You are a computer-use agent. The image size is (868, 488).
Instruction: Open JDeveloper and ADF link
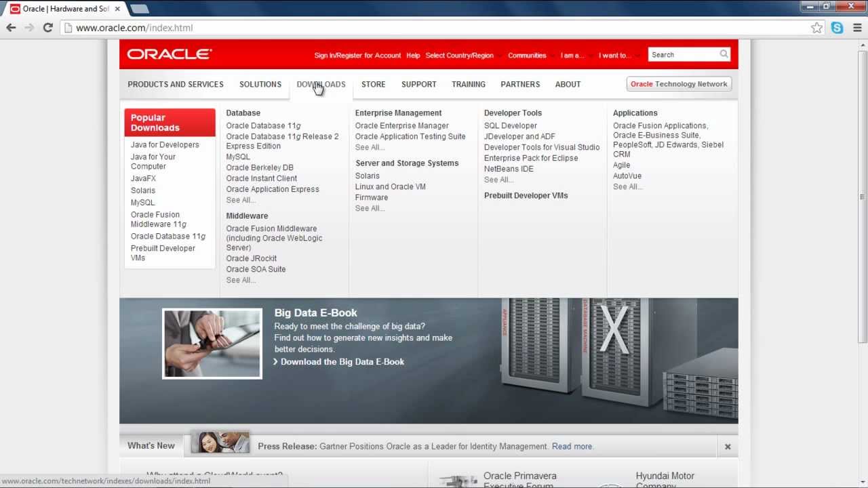click(519, 136)
